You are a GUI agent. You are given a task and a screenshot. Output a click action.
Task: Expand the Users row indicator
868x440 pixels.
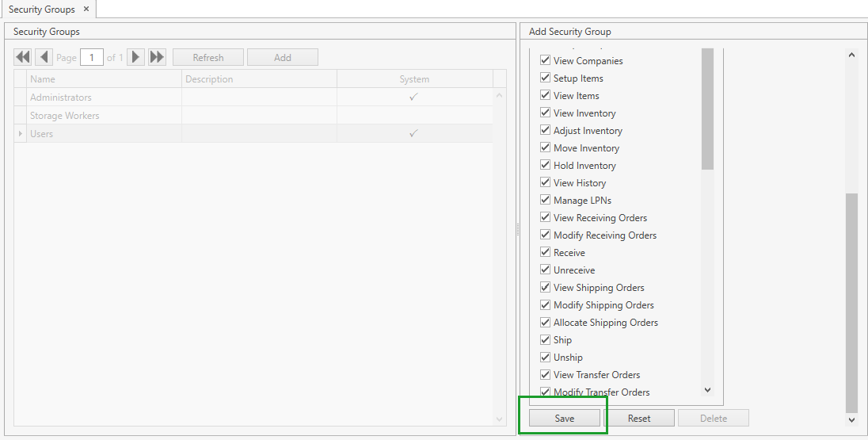pyautogui.click(x=21, y=134)
